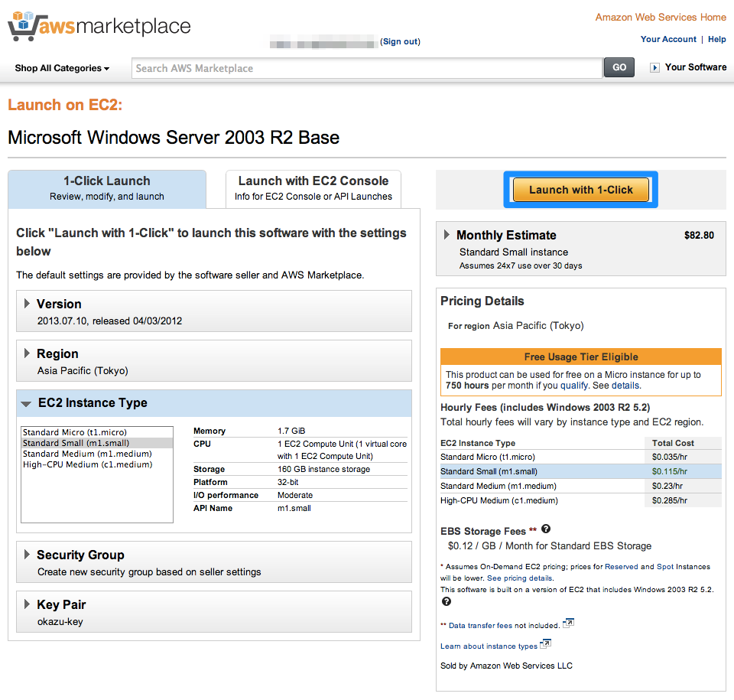The width and height of the screenshot is (734, 700).
Task: Click the Sign out link
Action: [x=399, y=42]
